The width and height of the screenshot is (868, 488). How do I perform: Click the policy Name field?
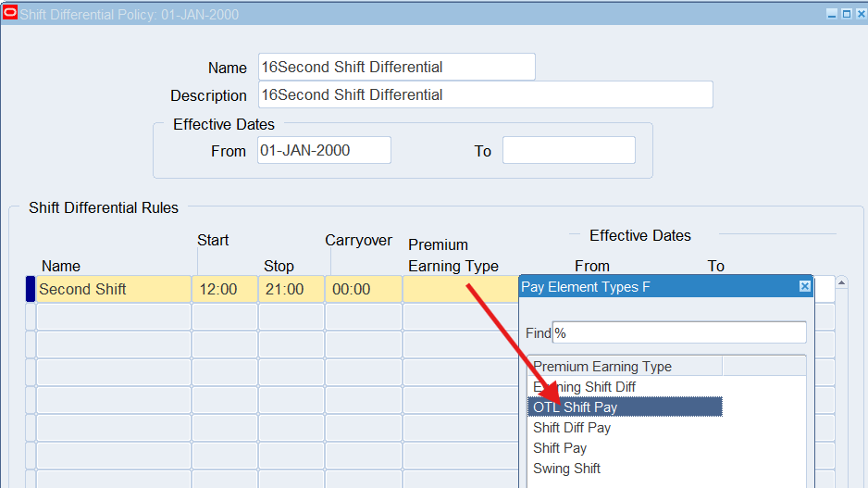(396, 67)
